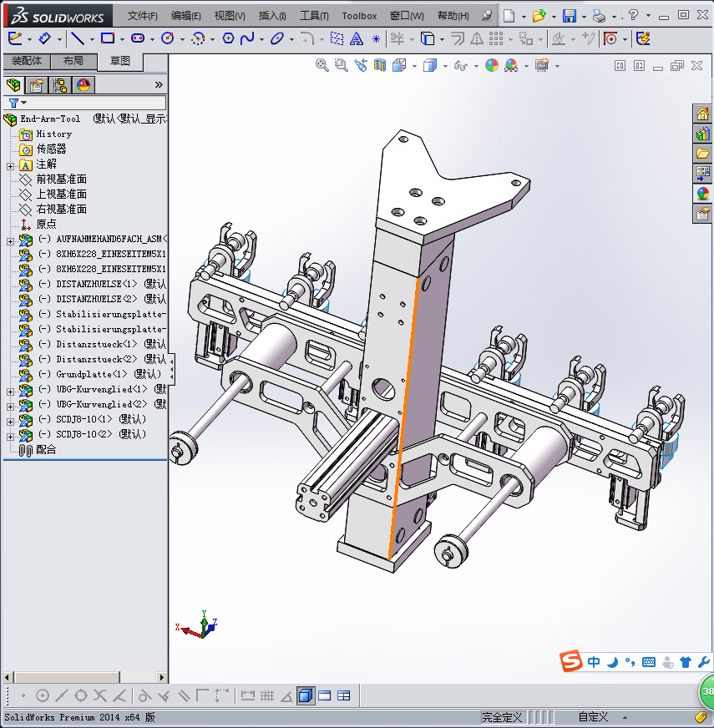
Task: Click the Edit Appearance color ball
Action: [492, 65]
